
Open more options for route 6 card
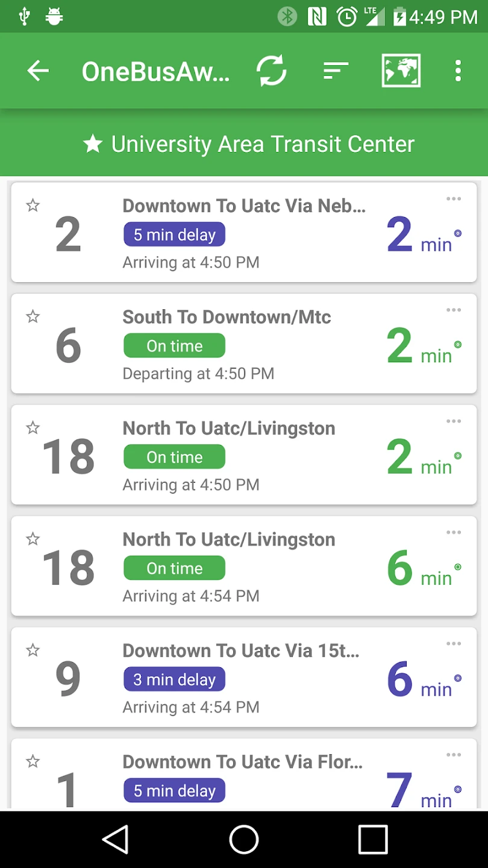click(454, 310)
